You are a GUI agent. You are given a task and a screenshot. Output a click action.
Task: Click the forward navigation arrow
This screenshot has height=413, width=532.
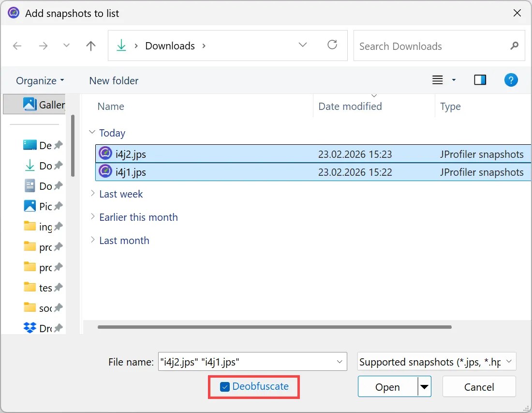pos(43,45)
